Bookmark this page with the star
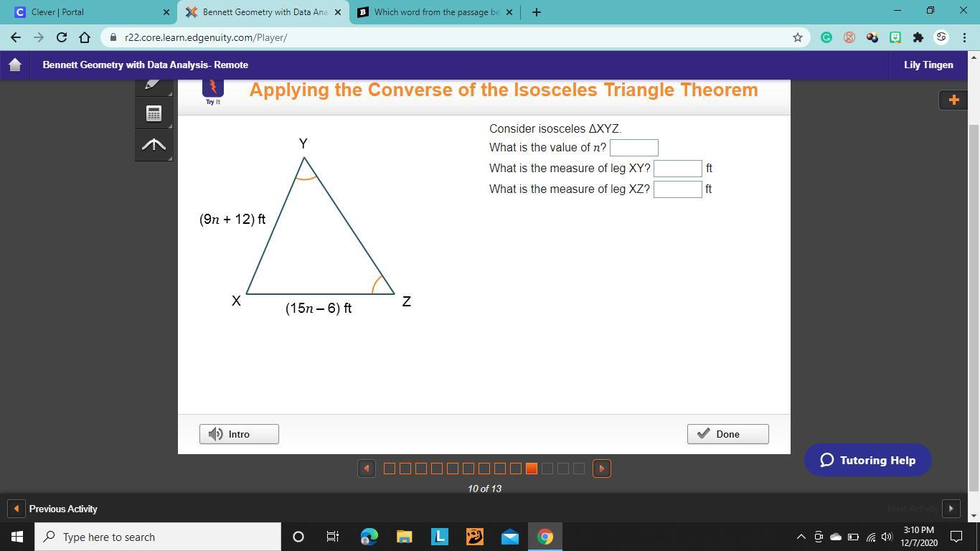 (x=797, y=37)
